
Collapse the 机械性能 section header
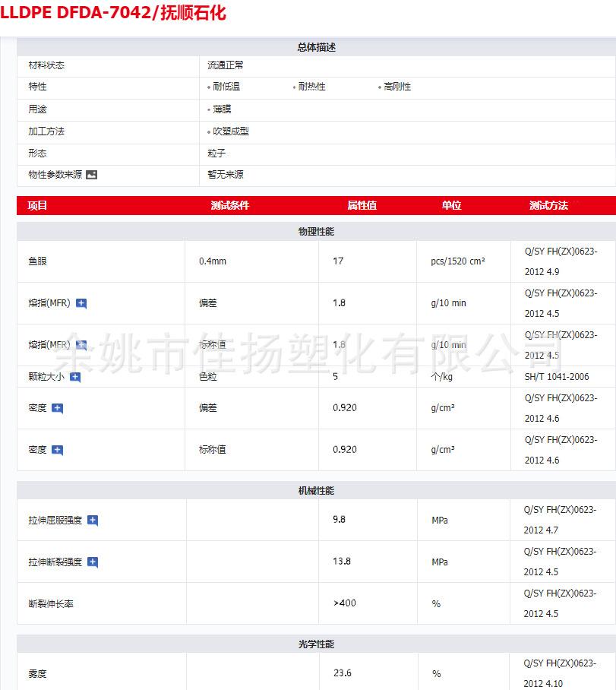click(316, 491)
